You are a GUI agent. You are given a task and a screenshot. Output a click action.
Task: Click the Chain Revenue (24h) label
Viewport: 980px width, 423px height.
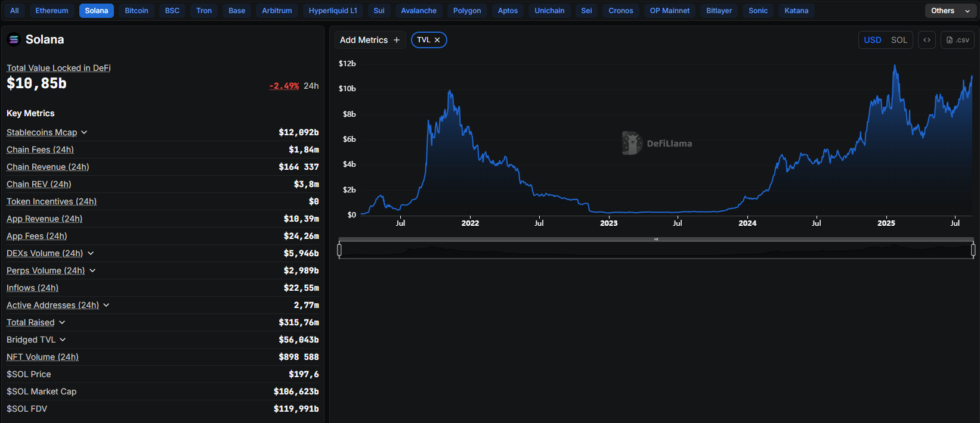(x=48, y=167)
